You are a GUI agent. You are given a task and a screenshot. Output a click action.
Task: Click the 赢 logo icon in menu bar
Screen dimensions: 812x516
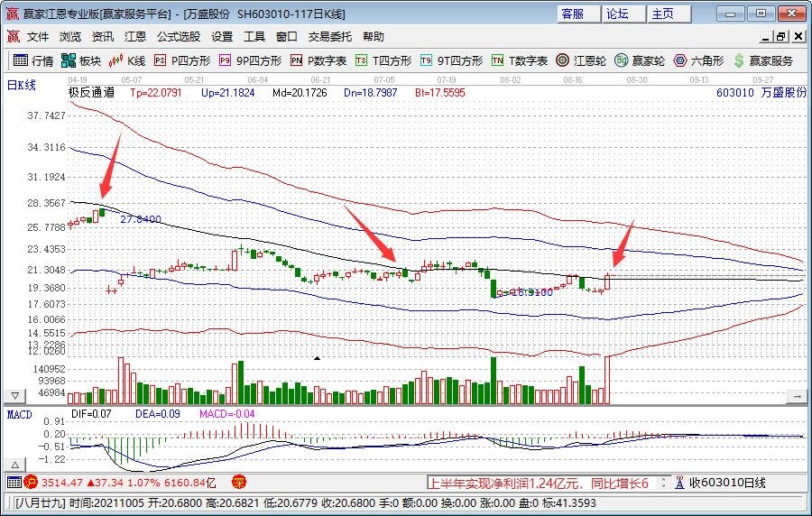(13, 37)
